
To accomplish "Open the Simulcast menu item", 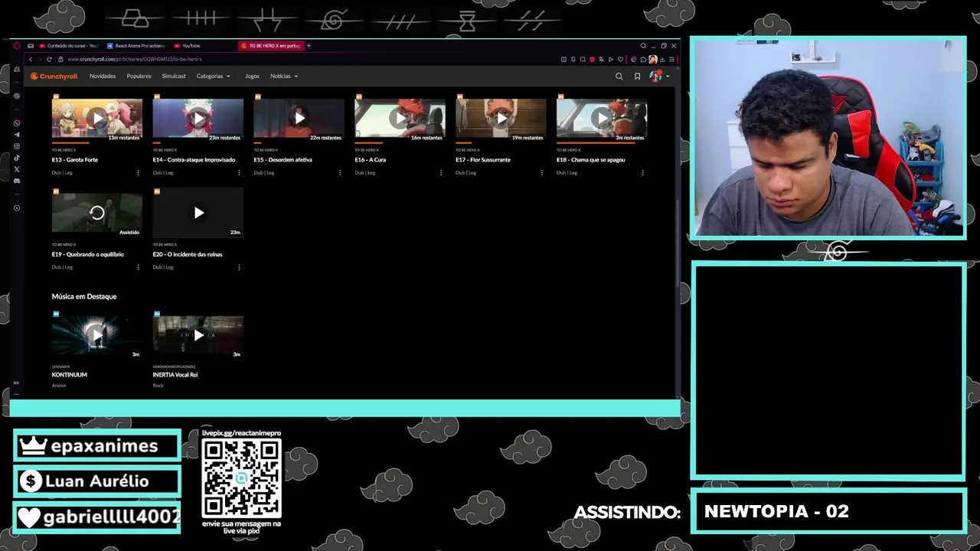I will [174, 77].
